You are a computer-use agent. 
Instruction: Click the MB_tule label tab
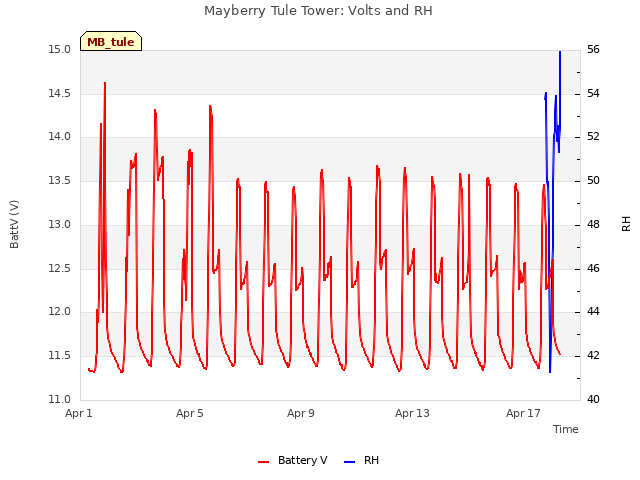111,41
